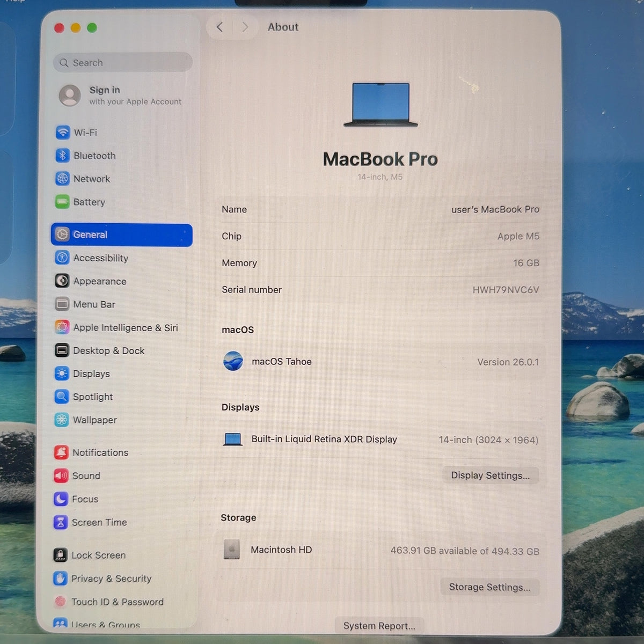Click the "Apple M5" chip value

tap(518, 236)
